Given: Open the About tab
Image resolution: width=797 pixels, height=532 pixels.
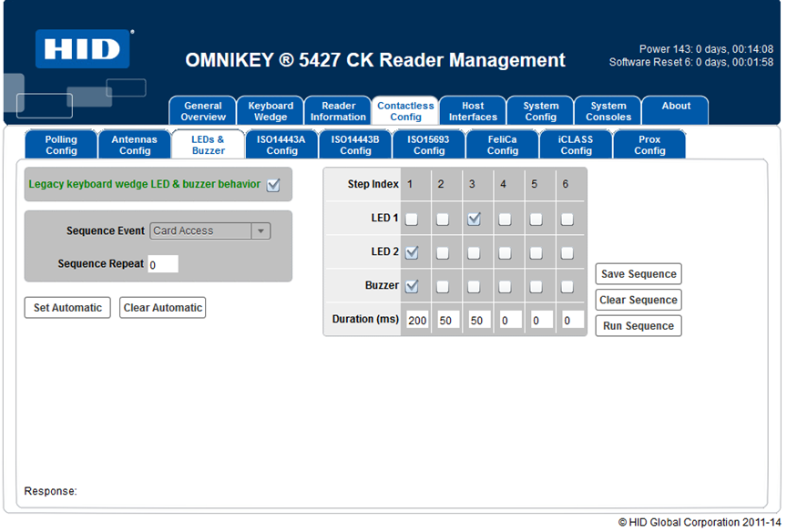Looking at the screenshot, I should (x=676, y=111).
